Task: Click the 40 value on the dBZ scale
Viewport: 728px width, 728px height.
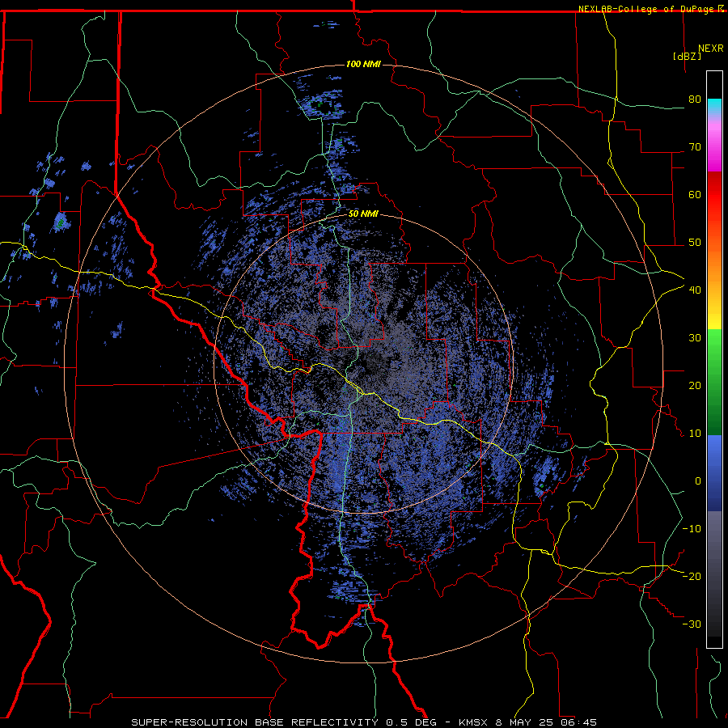Action: 695,290
